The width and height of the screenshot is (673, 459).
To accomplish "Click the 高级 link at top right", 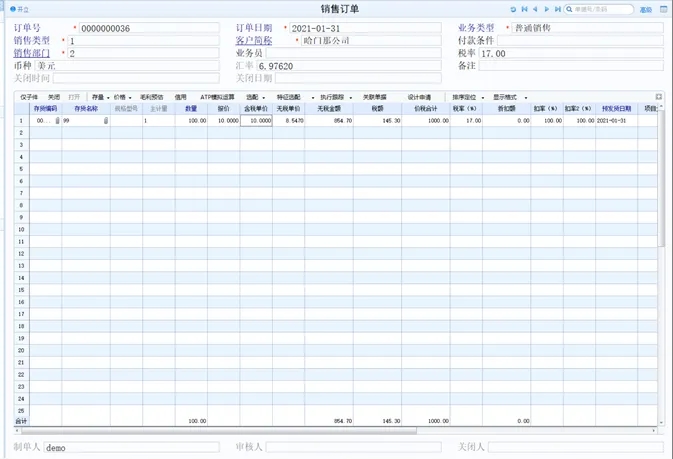I will point(646,9).
